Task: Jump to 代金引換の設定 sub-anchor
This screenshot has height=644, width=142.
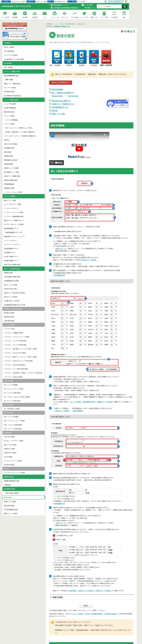Action: click(x=73, y=96)
